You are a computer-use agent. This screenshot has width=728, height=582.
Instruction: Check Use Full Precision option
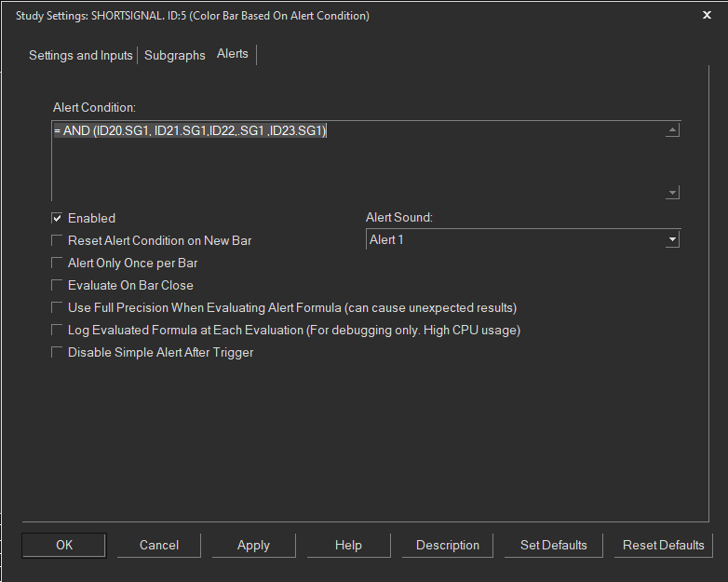point(57,307)
